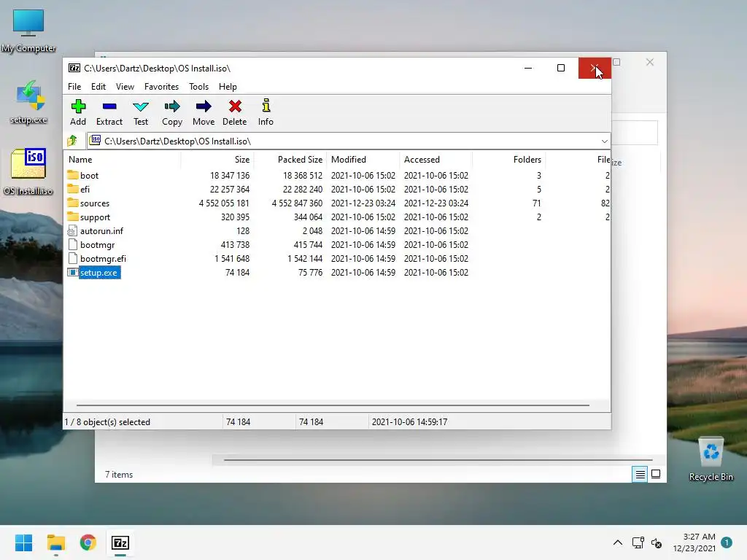Select the sources folder
This screenshot has height=560, width=747.
[94, 203]
